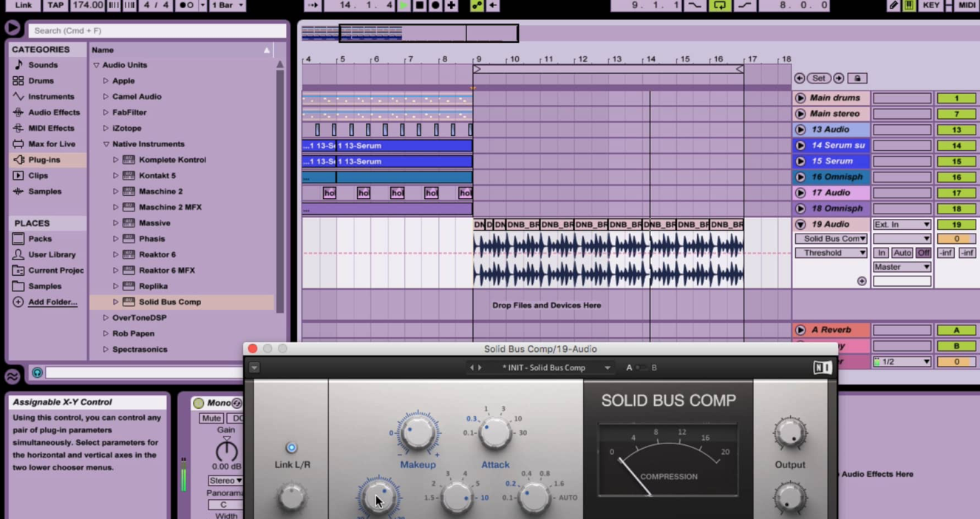Click the NI logo in plugin header
This screenshot has height=519, width=980.
(x=822, y=367)
